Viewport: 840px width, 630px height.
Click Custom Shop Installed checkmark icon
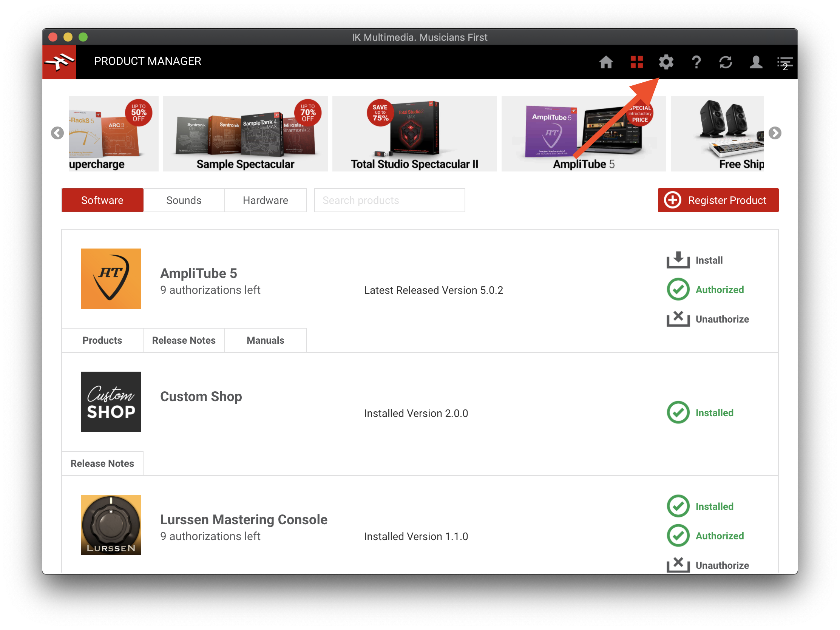678,412
